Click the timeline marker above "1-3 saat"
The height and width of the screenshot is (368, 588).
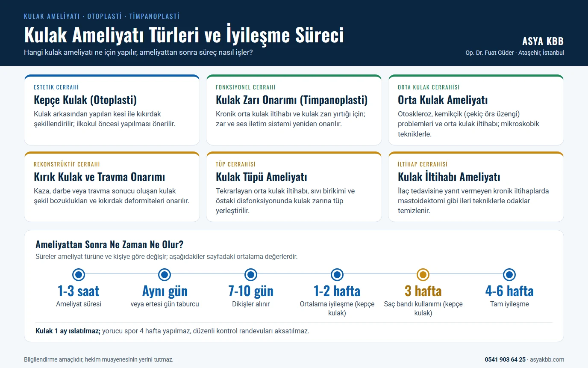click(79, 275)
